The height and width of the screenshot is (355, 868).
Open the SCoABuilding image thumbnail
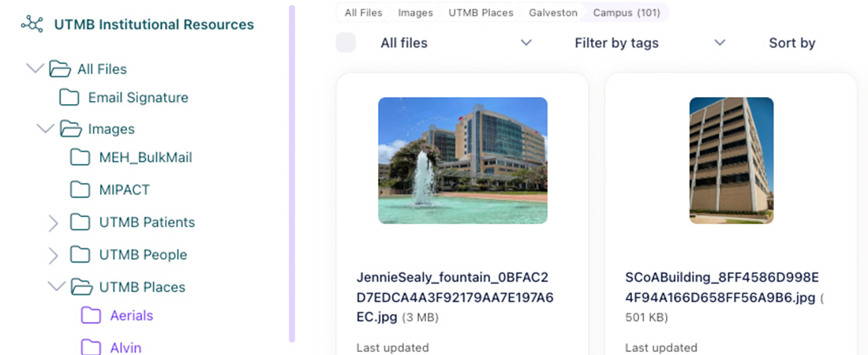pyautogui.click(x=731, y=160)
